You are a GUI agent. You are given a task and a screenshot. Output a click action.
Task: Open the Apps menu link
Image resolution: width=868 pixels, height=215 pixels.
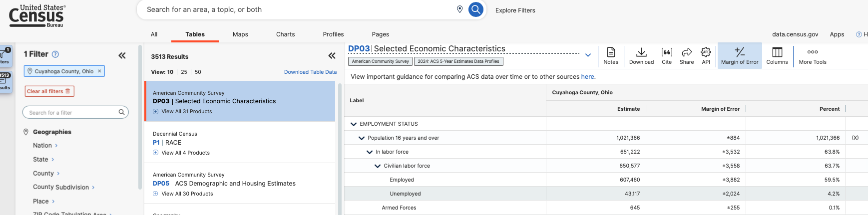point(837,34)
